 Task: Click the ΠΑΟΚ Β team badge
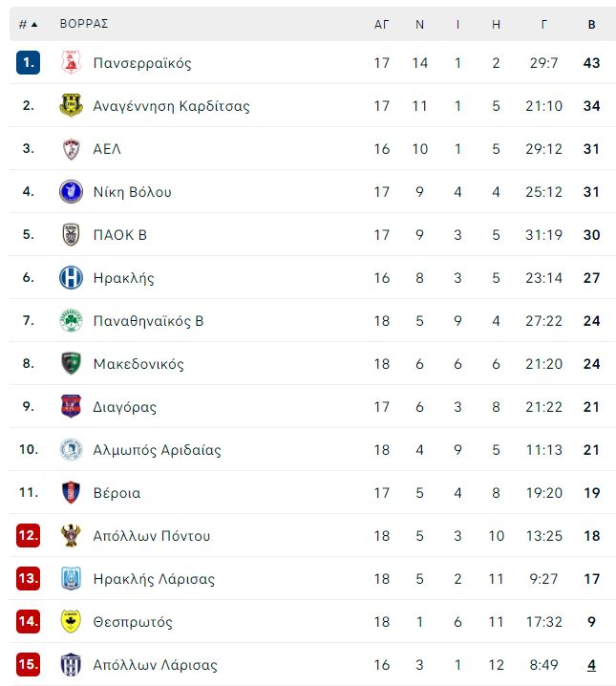click(x=71, y=234)
